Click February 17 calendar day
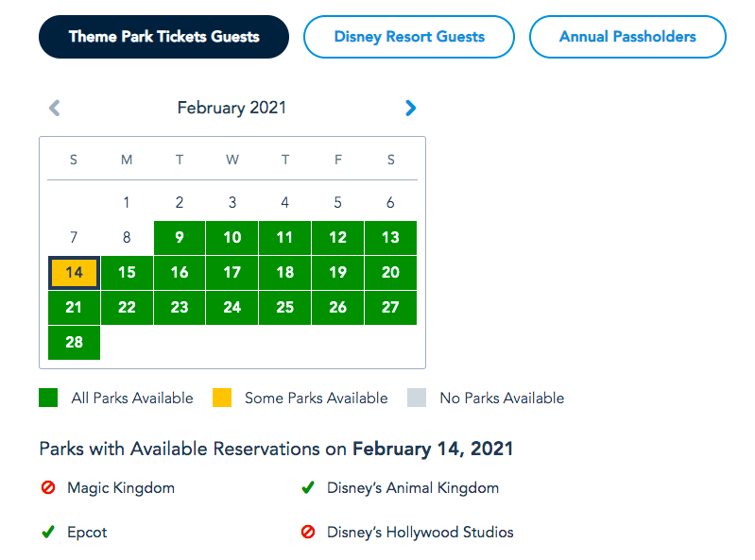The width and height of the screenshot is (755, 560). tap(232, 273)
